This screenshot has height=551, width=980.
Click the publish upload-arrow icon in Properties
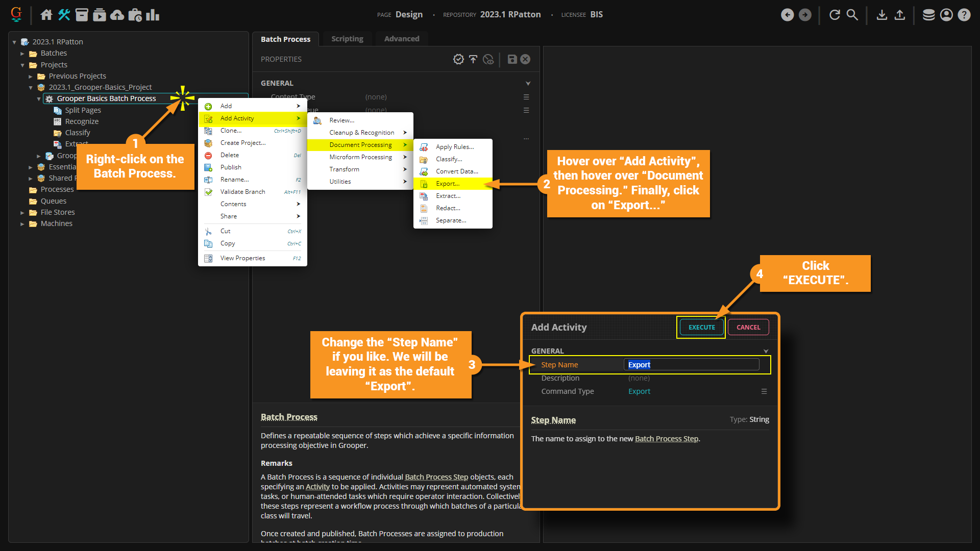[x=473, y=59]
